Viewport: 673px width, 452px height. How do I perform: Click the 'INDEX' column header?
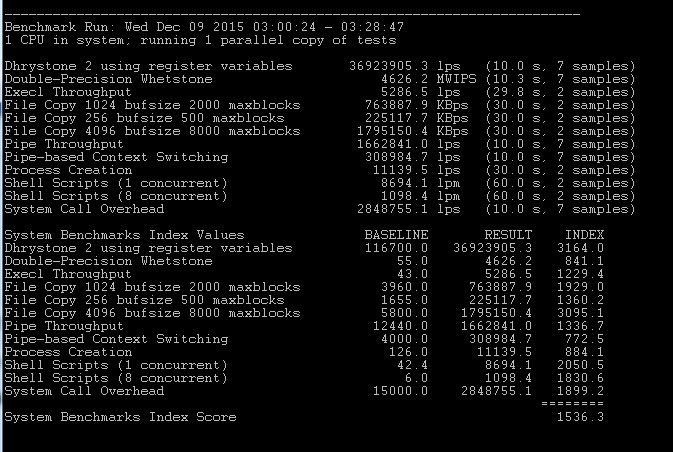(x=585, y=235)
